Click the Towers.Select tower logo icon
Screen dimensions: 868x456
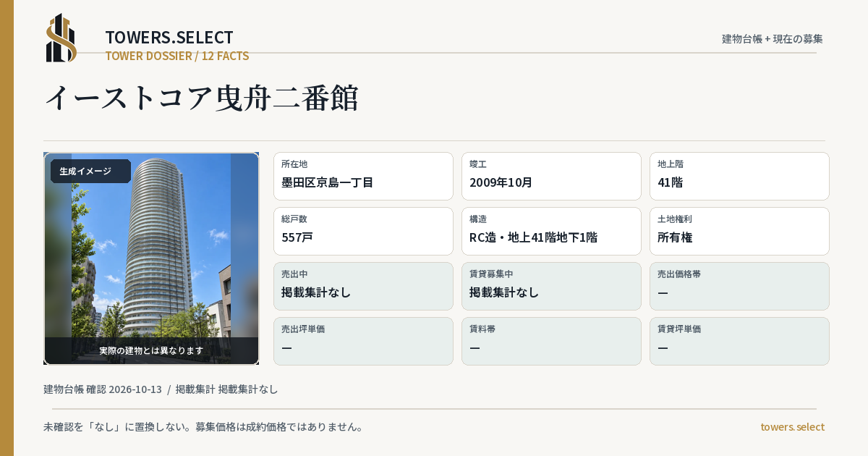point(61,38)
